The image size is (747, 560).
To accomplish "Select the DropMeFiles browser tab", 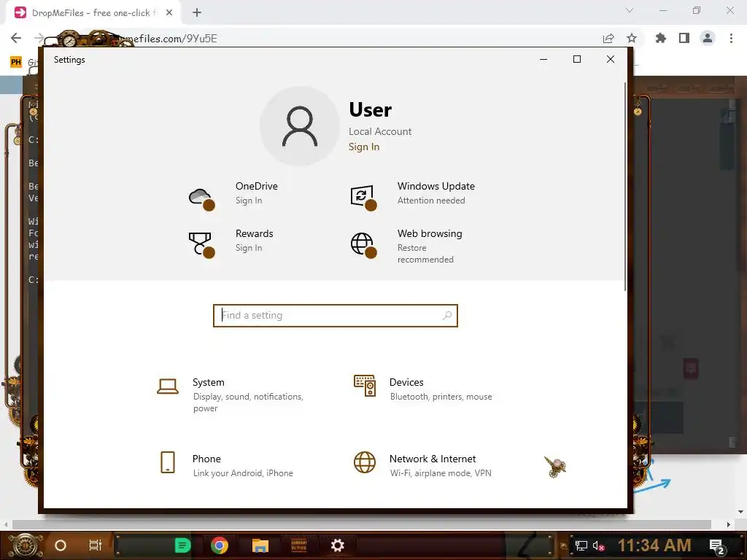I will pyautogui.click(x=93, y=13).
